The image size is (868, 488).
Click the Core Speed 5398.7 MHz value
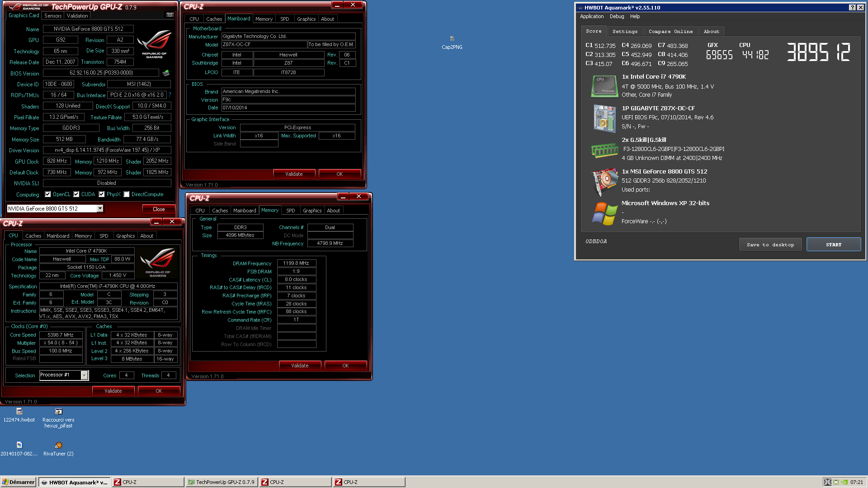pos(61,335)
